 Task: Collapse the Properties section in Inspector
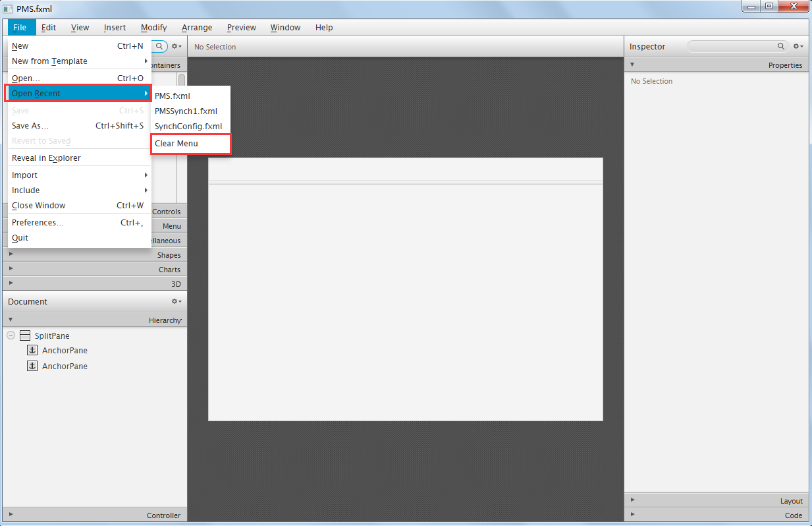point(632,65)
